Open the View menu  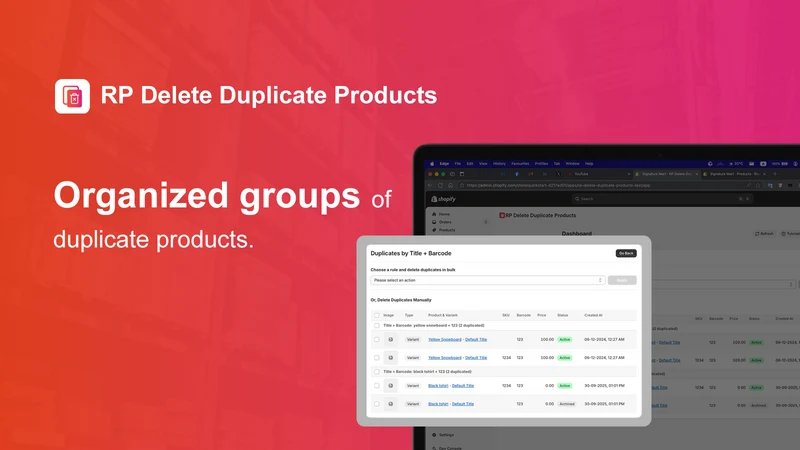[x=483, y=164]
